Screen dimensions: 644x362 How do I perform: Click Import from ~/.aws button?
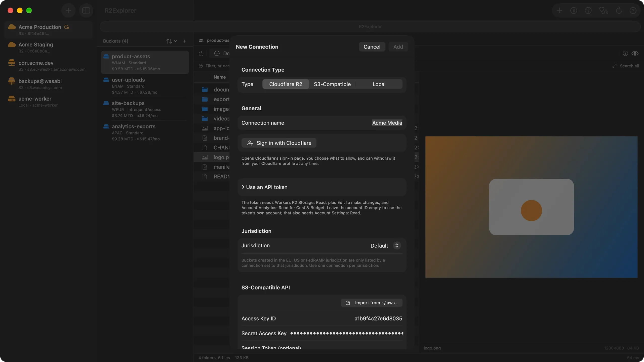pyautogui.click(x=371, y=303)
